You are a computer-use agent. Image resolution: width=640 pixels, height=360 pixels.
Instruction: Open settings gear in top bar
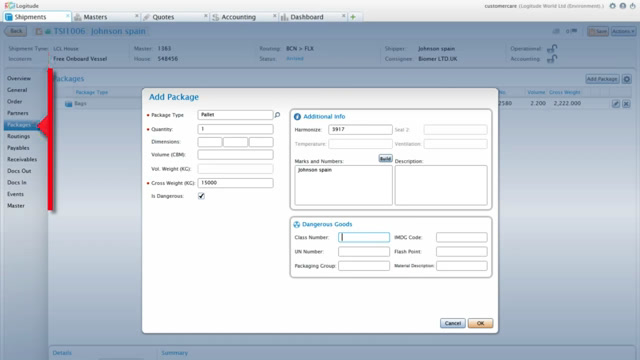(x=612, y=6)
